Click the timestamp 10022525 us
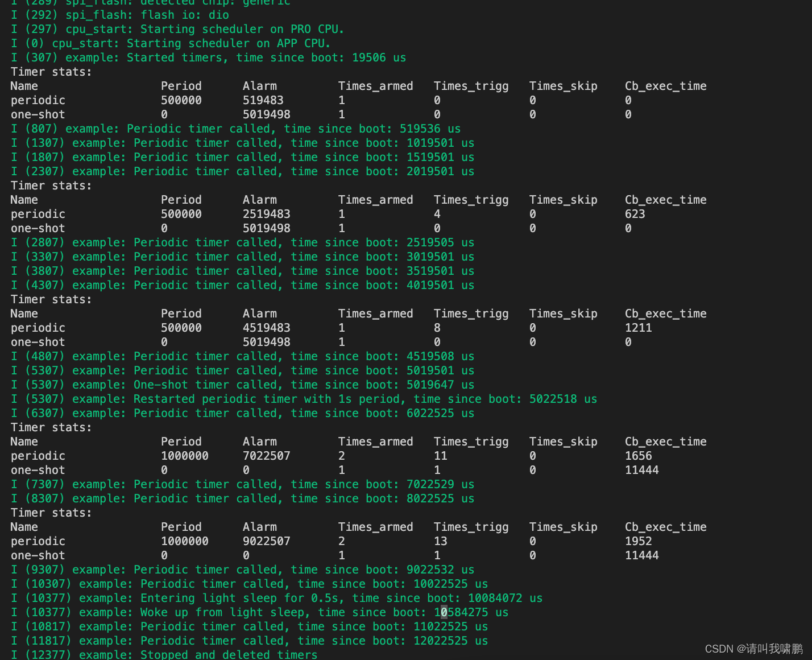 451,584
